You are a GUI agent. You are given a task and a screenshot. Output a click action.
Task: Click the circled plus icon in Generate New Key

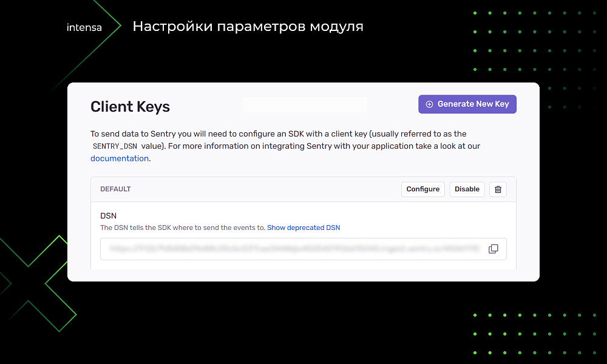[430, 104]
